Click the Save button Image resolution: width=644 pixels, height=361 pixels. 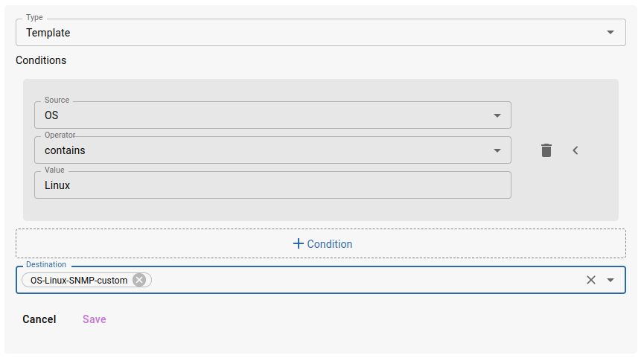click(95, 319)
